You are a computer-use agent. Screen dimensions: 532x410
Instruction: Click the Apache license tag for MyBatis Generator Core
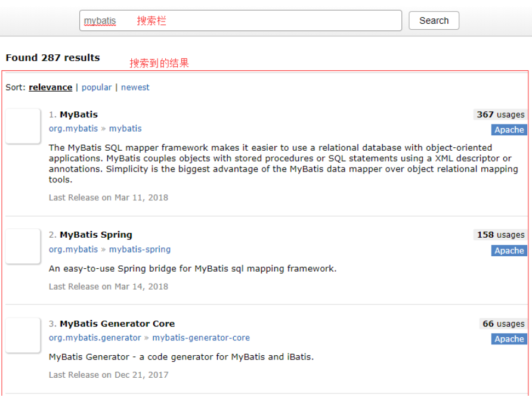[509, 338]
